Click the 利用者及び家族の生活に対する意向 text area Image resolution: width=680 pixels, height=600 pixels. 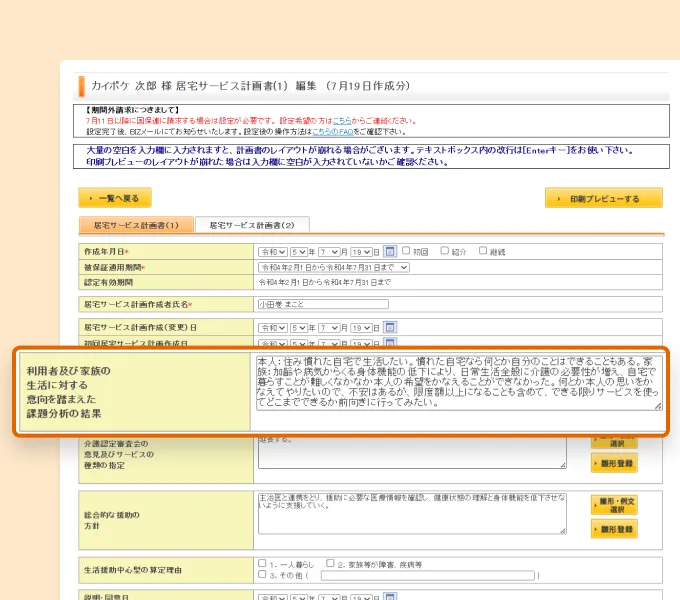point(459,383)
